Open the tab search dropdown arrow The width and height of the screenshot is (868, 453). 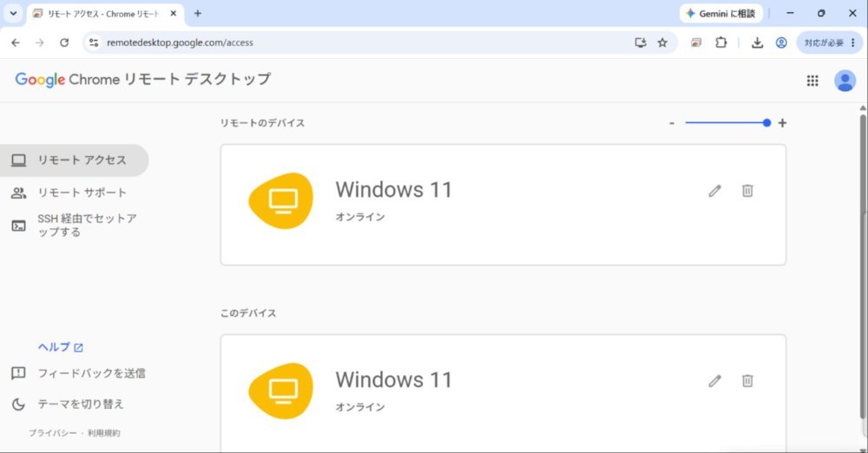click(13, 13)
